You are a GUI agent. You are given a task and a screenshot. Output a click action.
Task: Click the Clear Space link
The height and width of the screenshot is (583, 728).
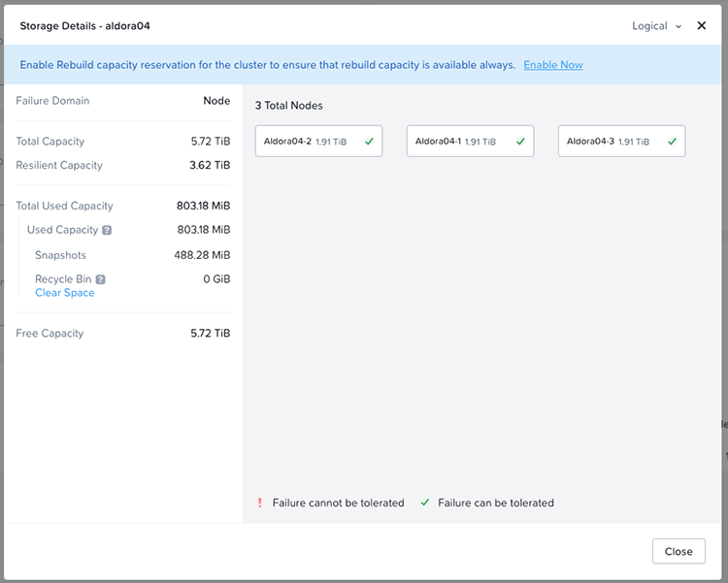point(65,293)
